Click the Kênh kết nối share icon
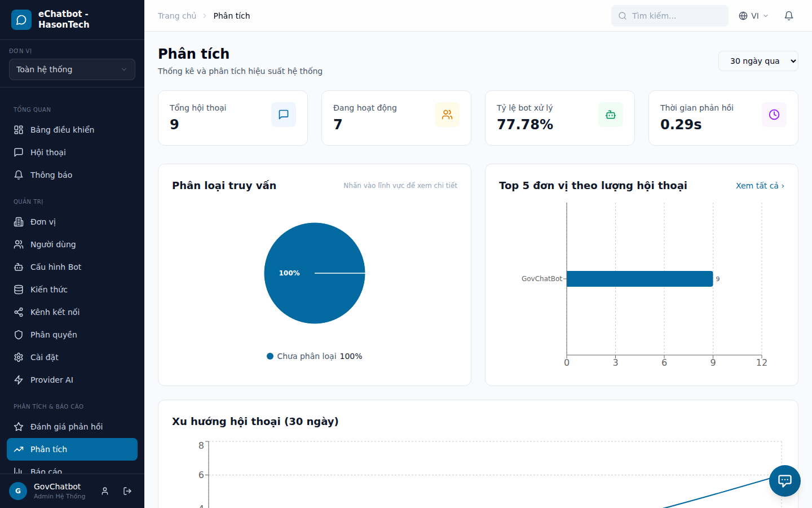812x508 pixels. click(x=19, y=312)
